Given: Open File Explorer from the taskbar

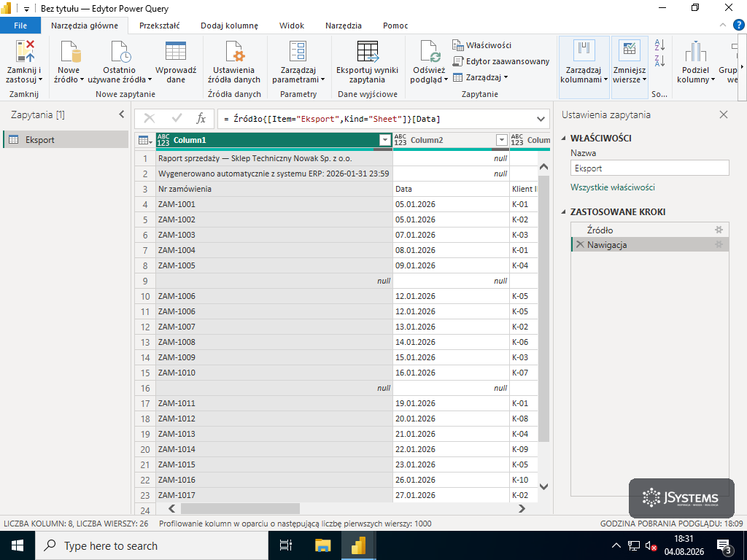Looking at the screenshot, I should [323, 545].
